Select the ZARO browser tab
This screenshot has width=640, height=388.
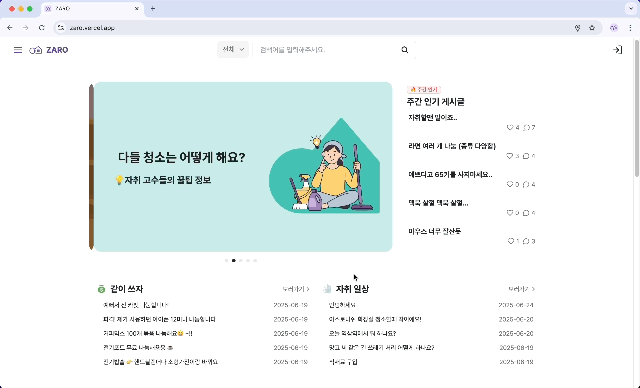tap(92, 9)
